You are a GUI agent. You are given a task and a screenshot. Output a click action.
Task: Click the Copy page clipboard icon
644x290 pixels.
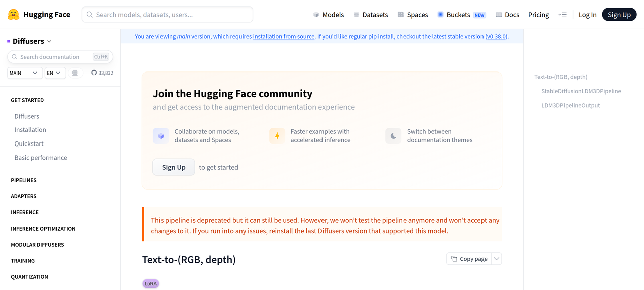point(454,259)
